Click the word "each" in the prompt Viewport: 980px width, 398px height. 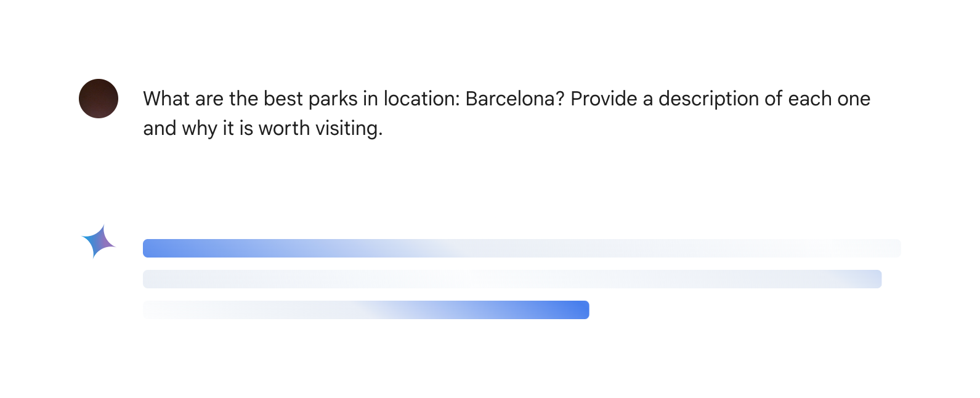(x=810, y=99)
